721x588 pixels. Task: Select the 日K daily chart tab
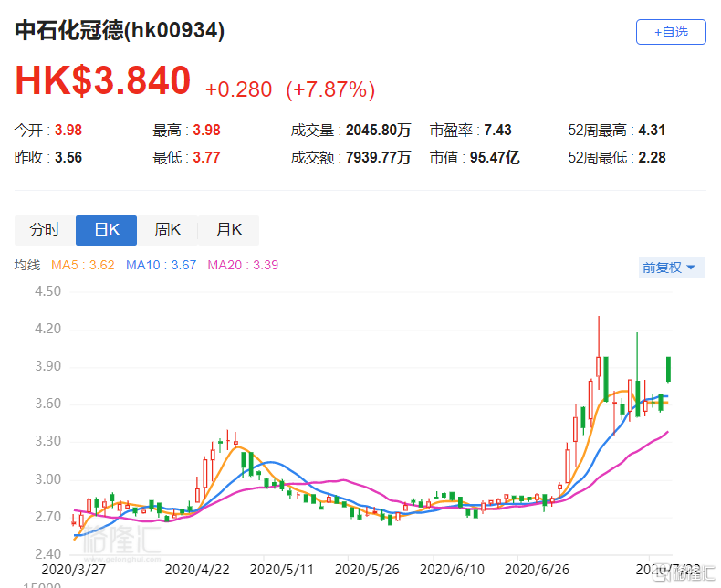coord(106,230)
